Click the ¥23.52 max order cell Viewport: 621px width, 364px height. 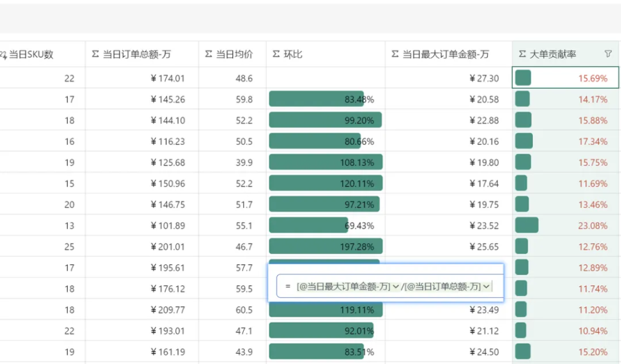click(449, 225)
